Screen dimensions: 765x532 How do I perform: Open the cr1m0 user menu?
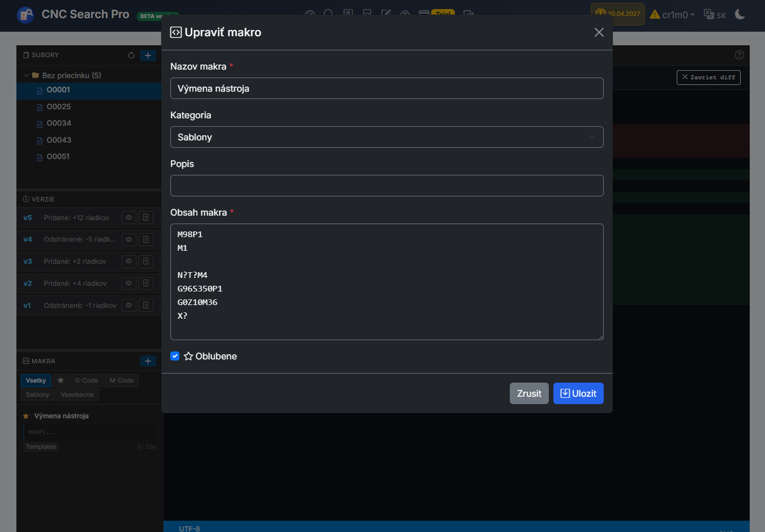tap(672, 15)
